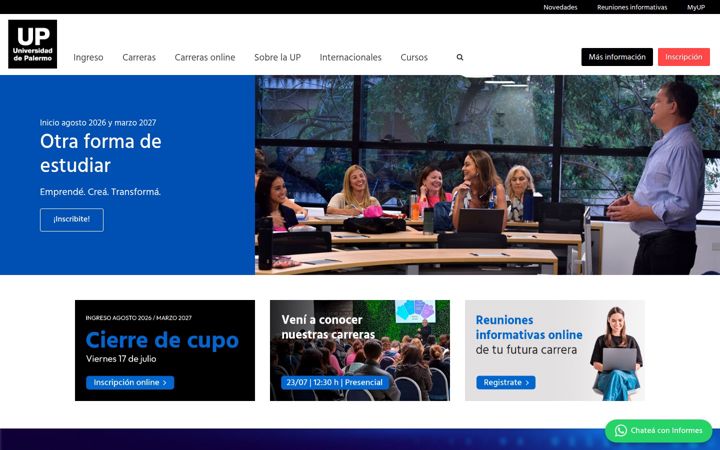Open the Carreras menu
Screen dimensions: 720x450
pyautogui.click(x=139, y=57)
